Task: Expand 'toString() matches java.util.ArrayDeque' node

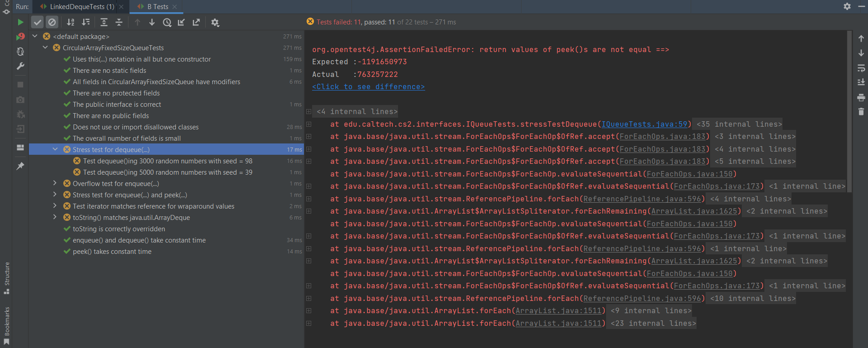Action: click(55, 217)
